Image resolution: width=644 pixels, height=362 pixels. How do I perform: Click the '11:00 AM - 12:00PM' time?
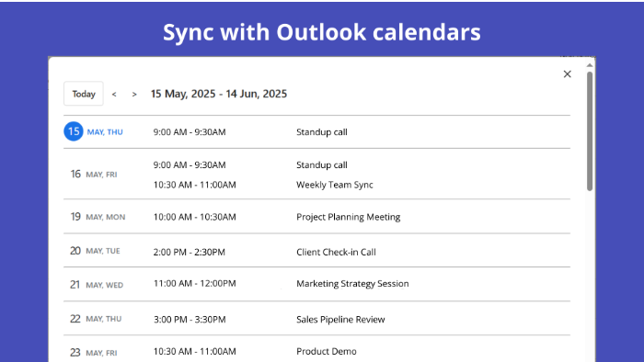[x=195, y=283]
